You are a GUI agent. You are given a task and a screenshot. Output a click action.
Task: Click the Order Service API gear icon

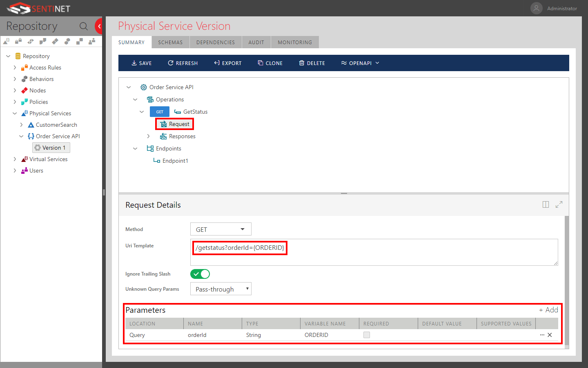tap(144, 87)
